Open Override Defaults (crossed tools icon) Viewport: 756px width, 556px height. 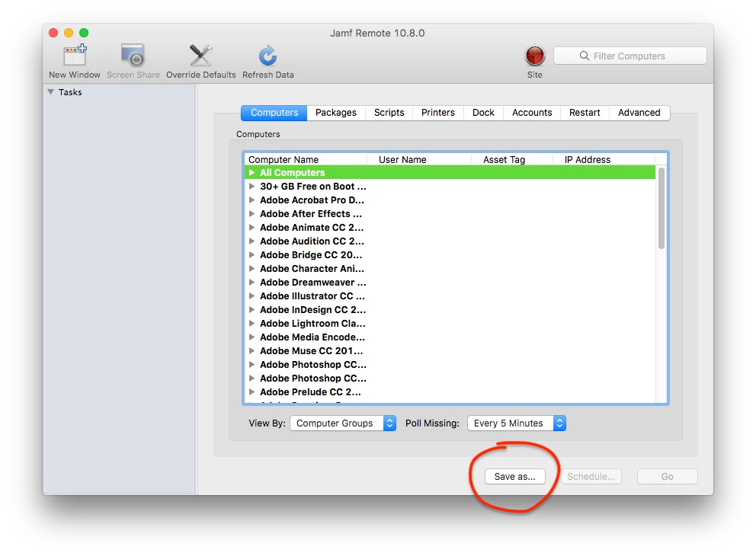tap(200, 56)
